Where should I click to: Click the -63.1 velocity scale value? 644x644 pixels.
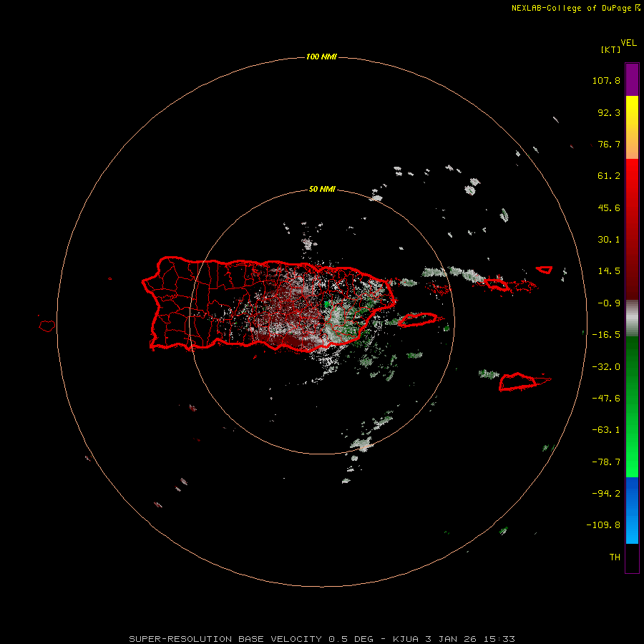(x=606, y=431)
